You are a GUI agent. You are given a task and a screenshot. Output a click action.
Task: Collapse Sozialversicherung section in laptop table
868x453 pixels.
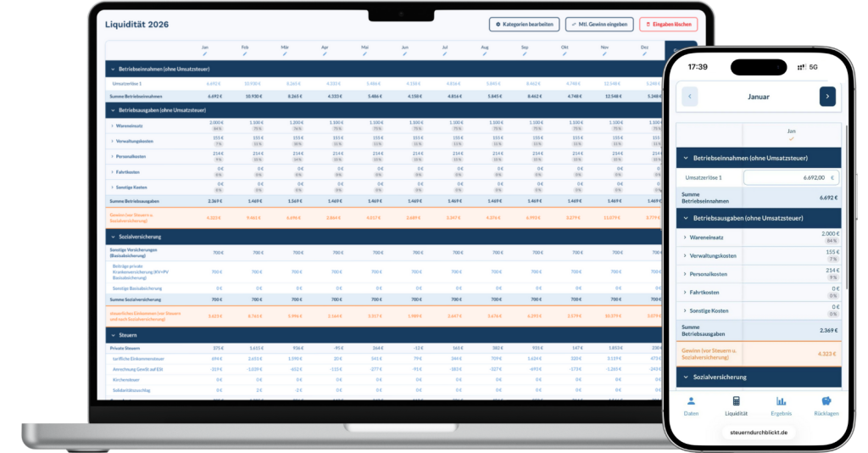[x=112, y=237]
